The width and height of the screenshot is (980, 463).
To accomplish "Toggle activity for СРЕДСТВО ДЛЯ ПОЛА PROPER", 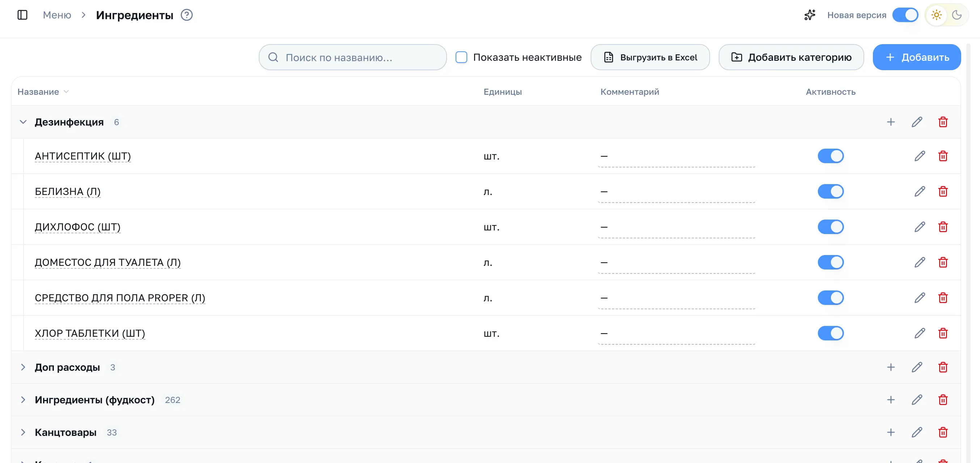I will pos(831,298).
